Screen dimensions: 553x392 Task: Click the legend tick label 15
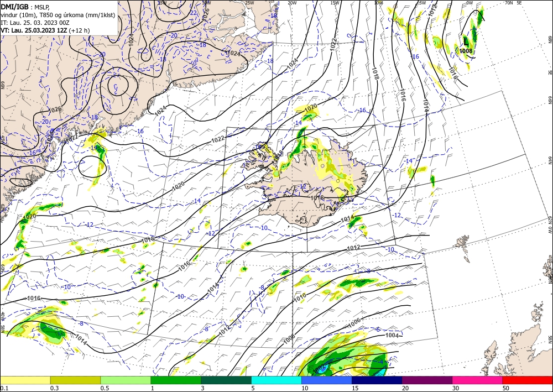355,388
